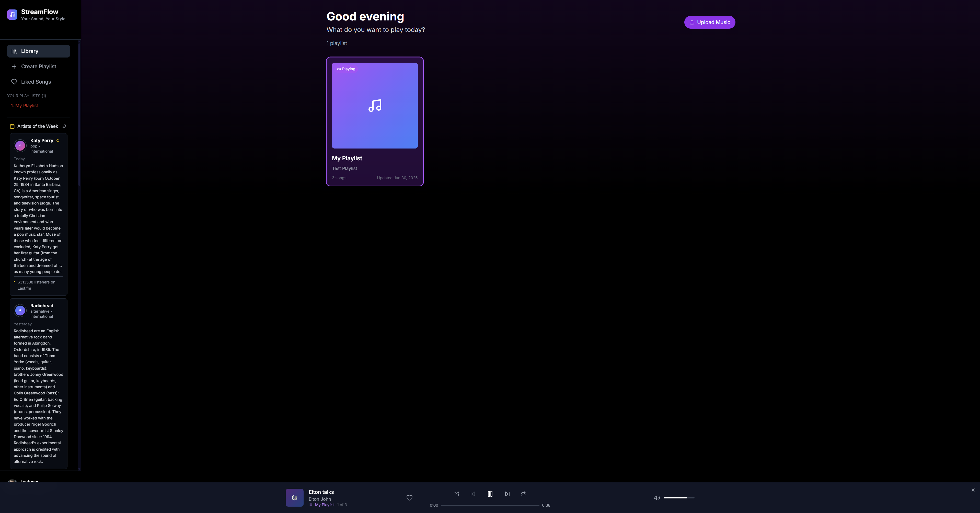Skip to the previous track

(x=473, y=494)
